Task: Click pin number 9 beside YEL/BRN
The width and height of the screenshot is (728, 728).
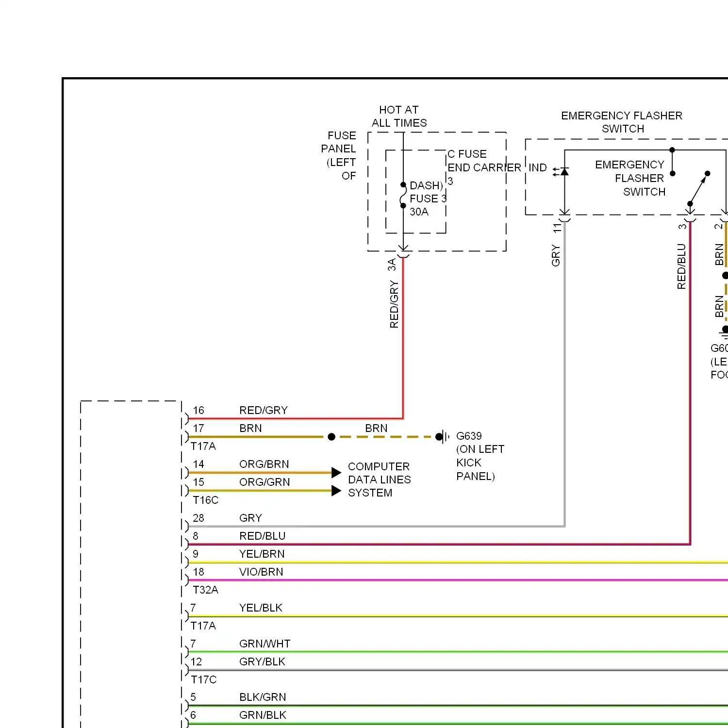Action: coord(196,554)
